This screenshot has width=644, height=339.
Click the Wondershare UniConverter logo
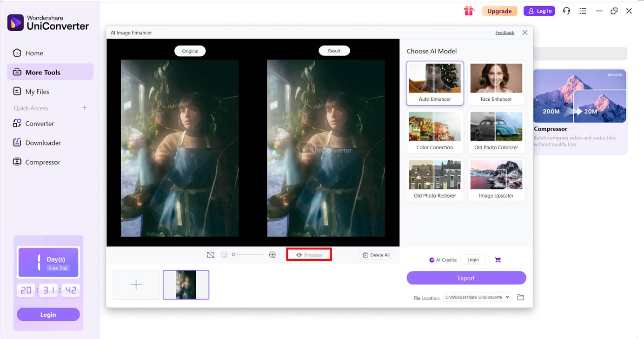click(48, 22)
